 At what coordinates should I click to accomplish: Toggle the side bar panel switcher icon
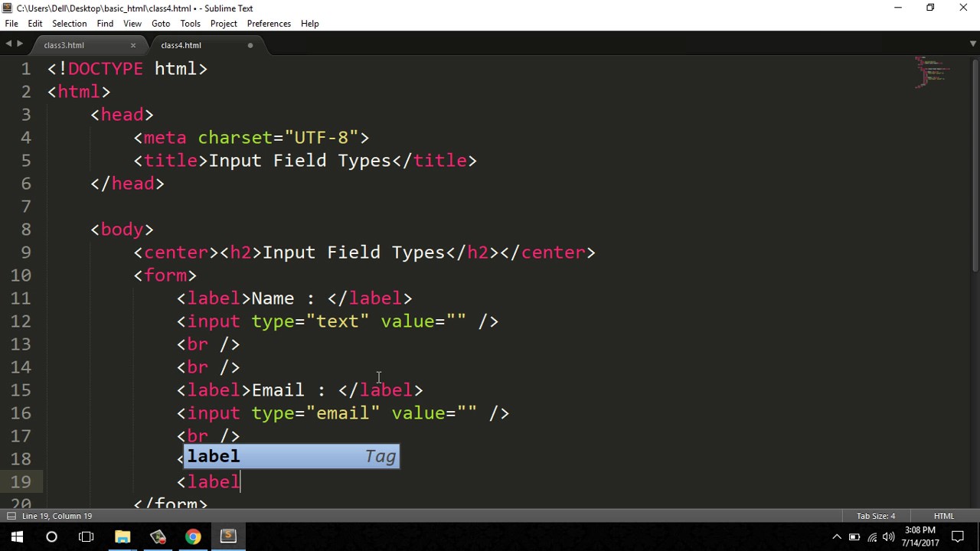tap(11, 516)
